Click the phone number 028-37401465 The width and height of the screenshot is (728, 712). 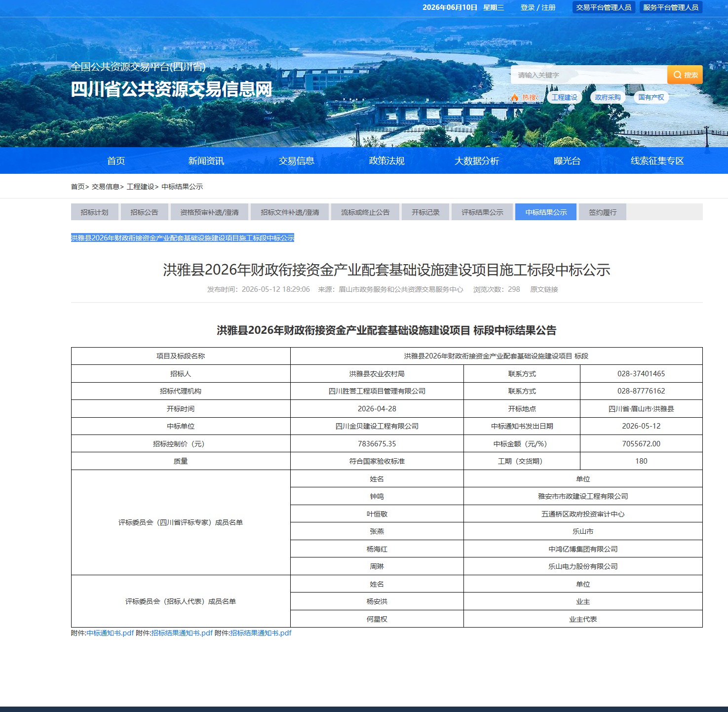(641, 374)
